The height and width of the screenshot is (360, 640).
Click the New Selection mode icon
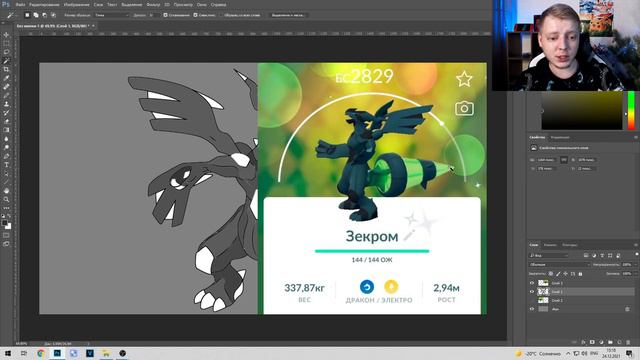[x=27, y=15]
